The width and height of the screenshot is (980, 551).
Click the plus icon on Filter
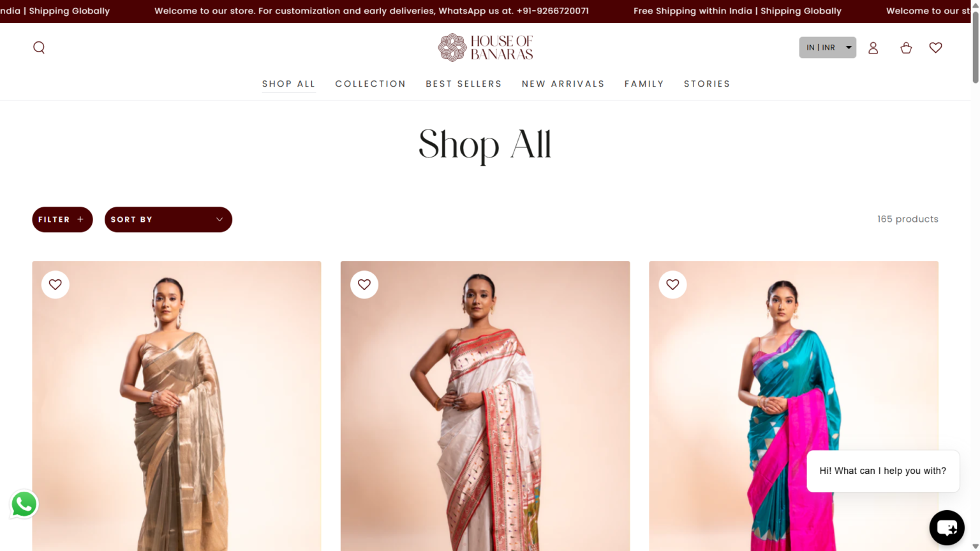coord(80,219)
